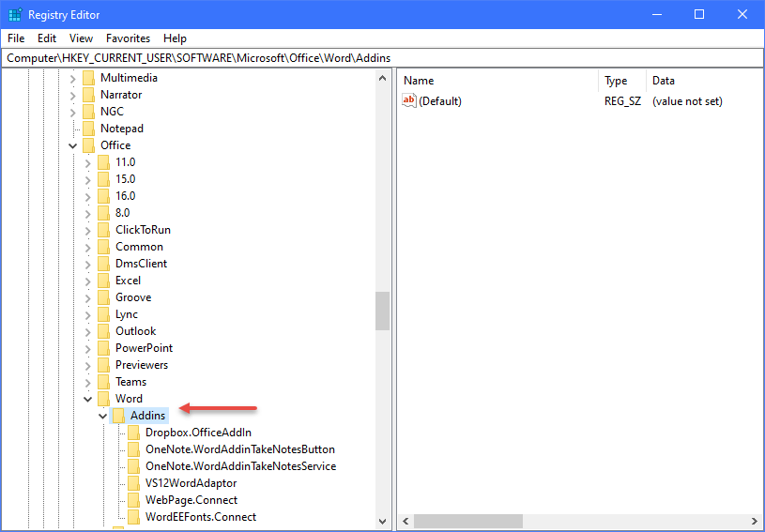
Task: Click the Common folder icon
Action: point(103,247)
